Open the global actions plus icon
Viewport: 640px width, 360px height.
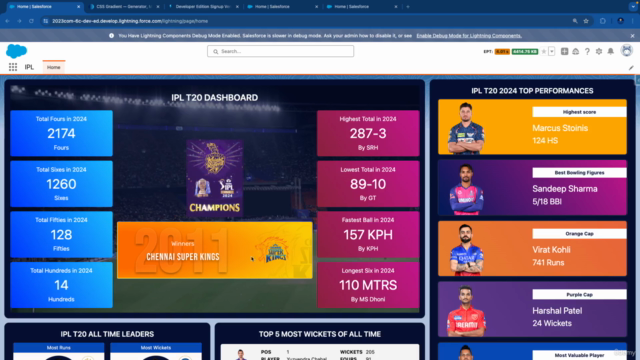point(564,51)
